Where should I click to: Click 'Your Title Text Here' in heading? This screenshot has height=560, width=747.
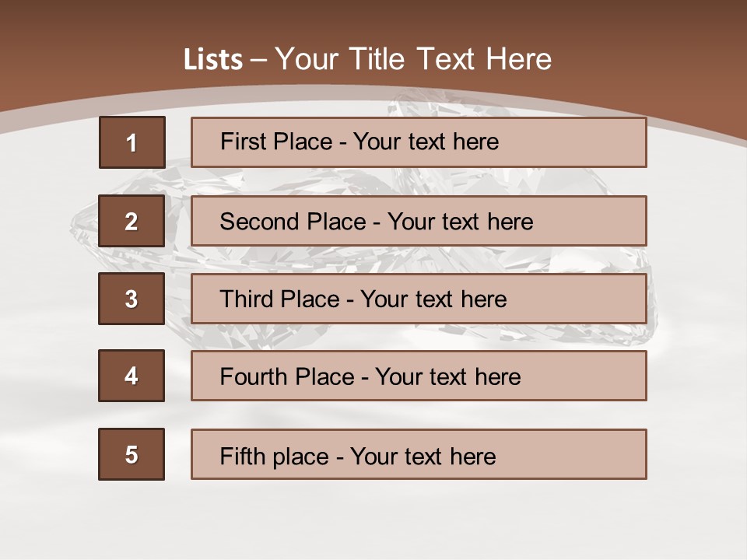(413, 59)
